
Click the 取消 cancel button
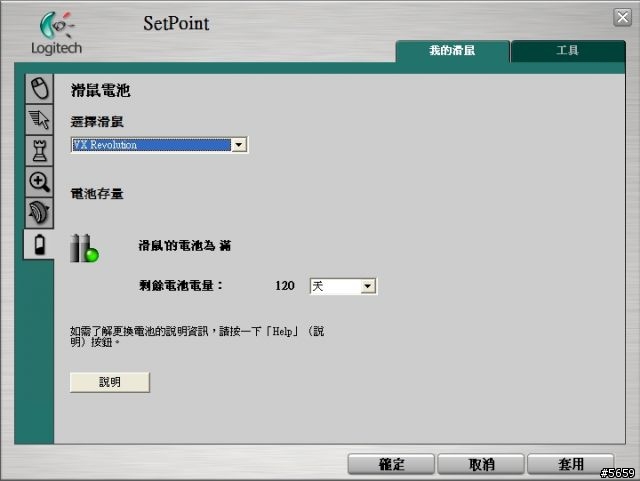coord(481,464)
